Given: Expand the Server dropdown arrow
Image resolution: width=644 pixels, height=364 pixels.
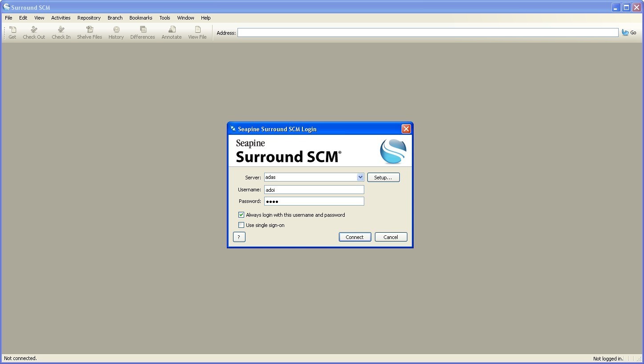Looking at the screenshot, I should coord(360,177).
